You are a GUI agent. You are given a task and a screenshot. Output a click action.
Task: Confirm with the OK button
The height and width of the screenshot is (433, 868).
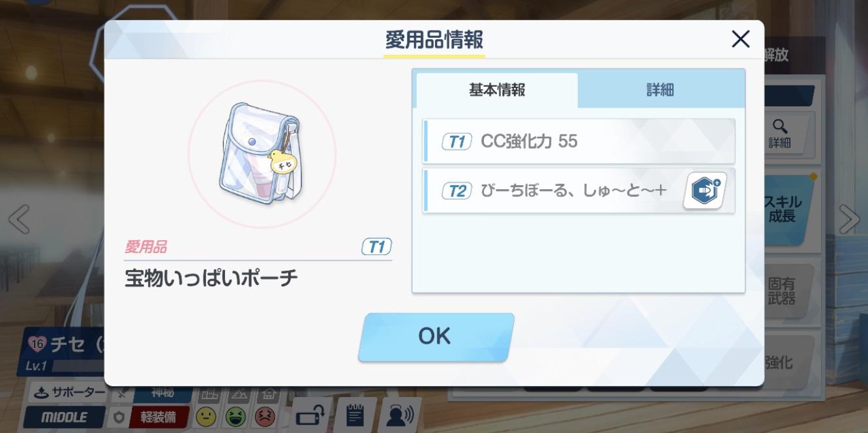pyautogui.click(x=436, y=336)
